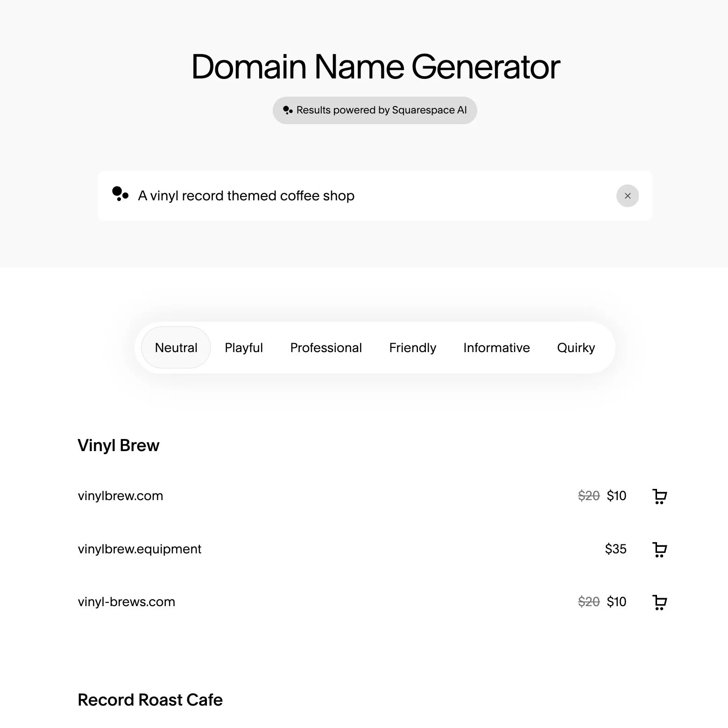This screenshot has width=728, height=728.
Task: Click the Vinyl Brew heading
Action: coord(118,445)
